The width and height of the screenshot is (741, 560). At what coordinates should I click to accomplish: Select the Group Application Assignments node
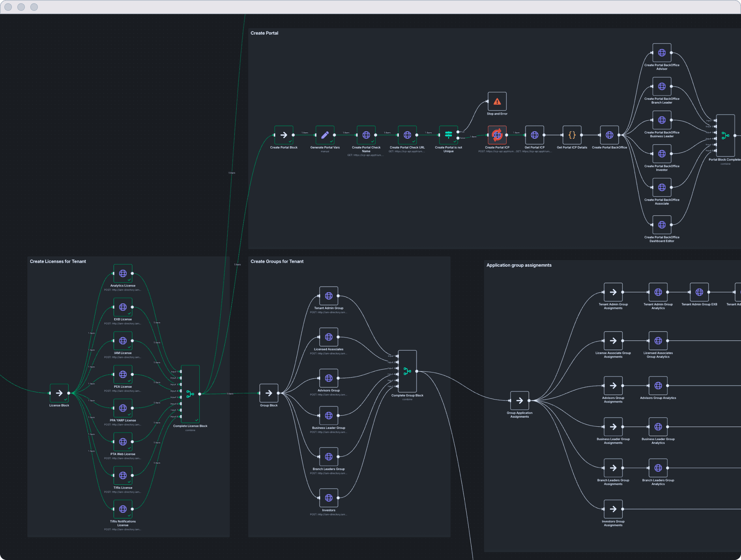coord(520,400)
